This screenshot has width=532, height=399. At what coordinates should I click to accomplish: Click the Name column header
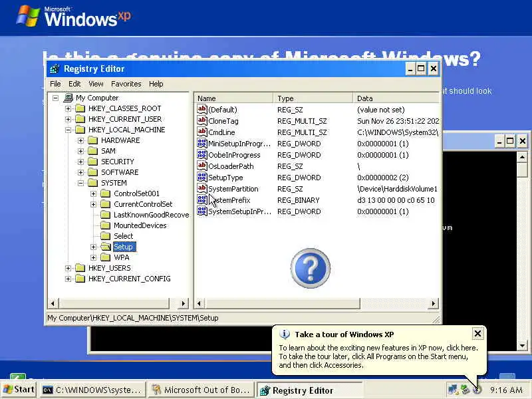pyautogui.click(x=234, y=98)
